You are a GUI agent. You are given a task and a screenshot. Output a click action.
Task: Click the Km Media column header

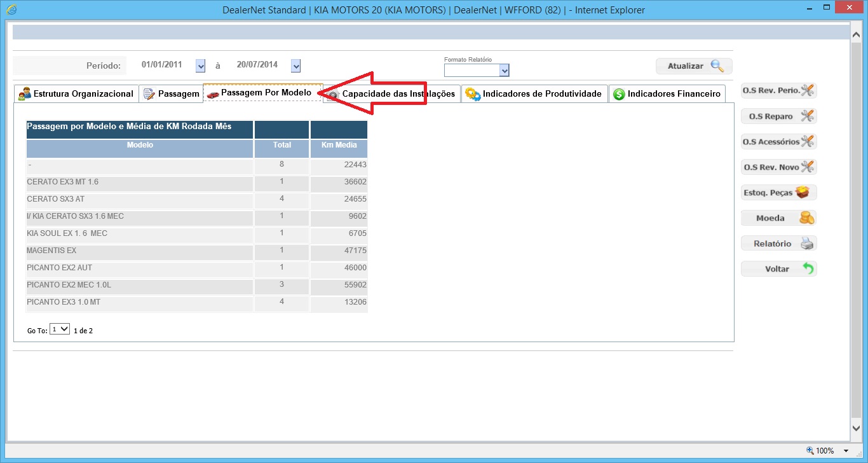(339, 149)
